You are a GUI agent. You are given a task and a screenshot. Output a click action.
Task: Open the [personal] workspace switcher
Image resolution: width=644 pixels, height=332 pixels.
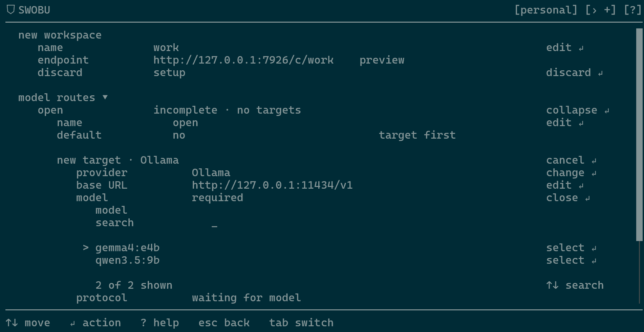[x=546, y=10]
